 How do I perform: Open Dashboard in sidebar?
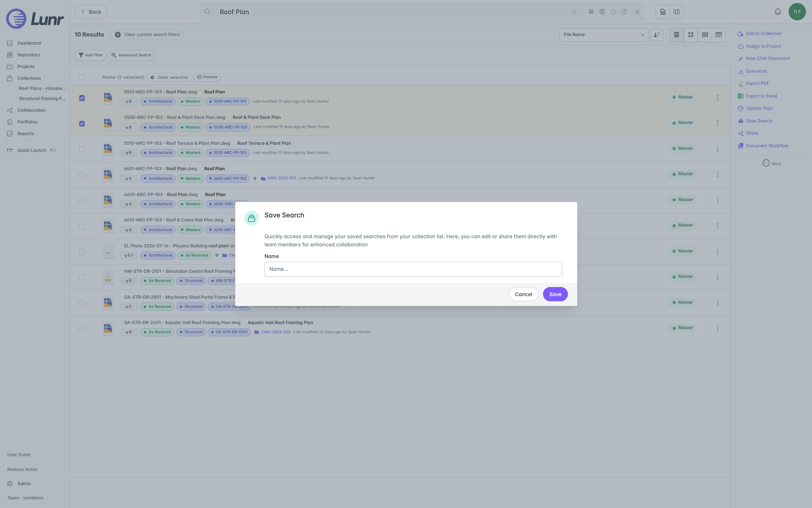29,43
